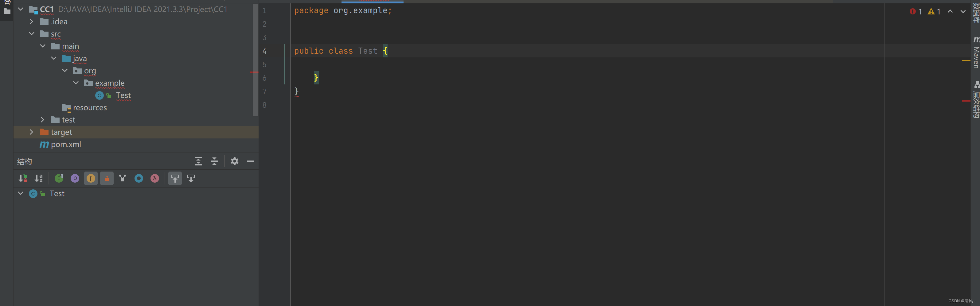Go to next highlighted error arrow
This screenshot has width=980, height=306.
(963, 11)
